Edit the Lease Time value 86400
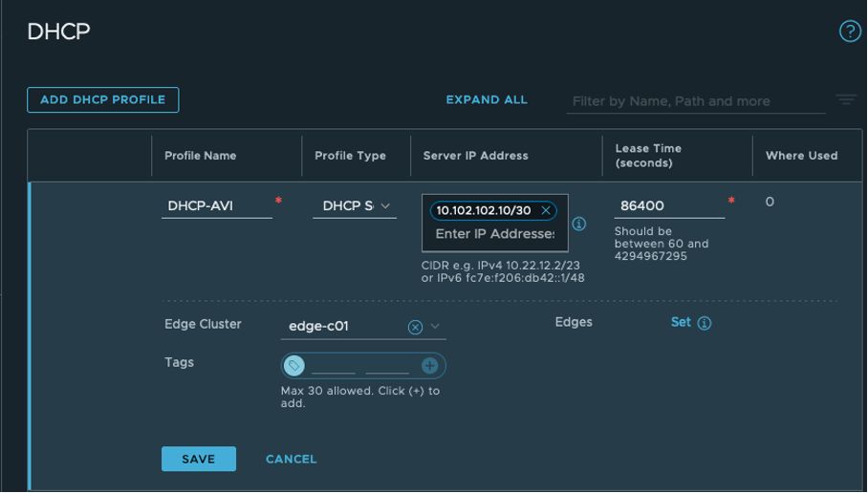Viewport: 868px width, 493px height. click(x=669, y=205)
